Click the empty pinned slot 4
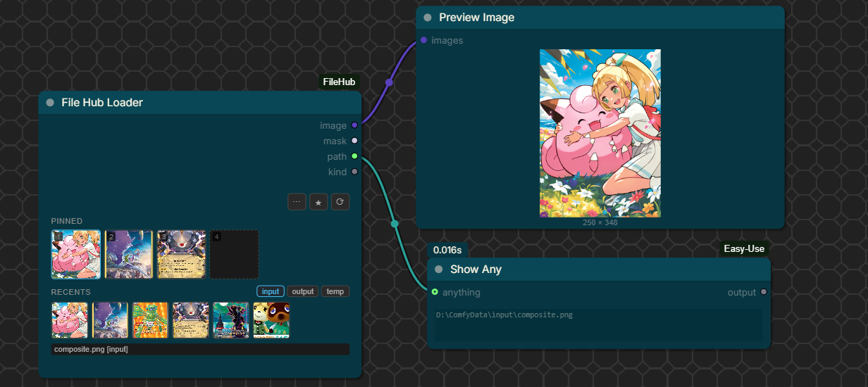 (234, 254)
